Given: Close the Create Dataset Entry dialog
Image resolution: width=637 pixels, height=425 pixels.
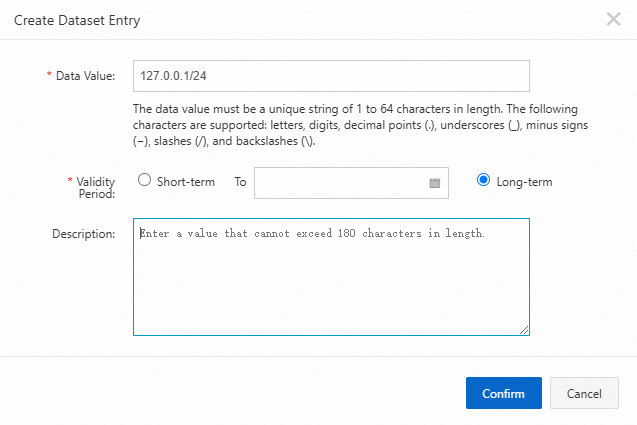Looking at the screenshot, I should coord(614,19).
